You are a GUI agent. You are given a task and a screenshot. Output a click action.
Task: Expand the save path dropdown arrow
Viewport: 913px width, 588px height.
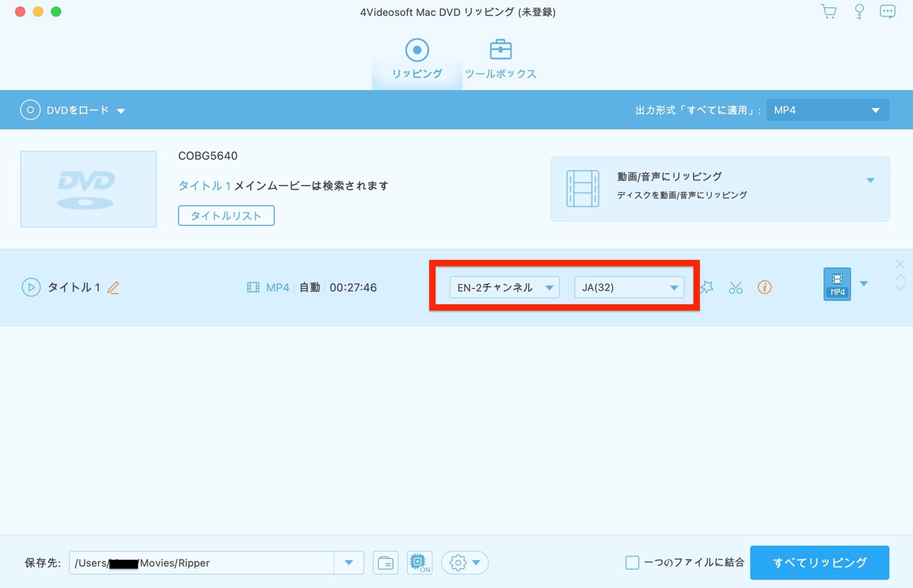(349, 563)
